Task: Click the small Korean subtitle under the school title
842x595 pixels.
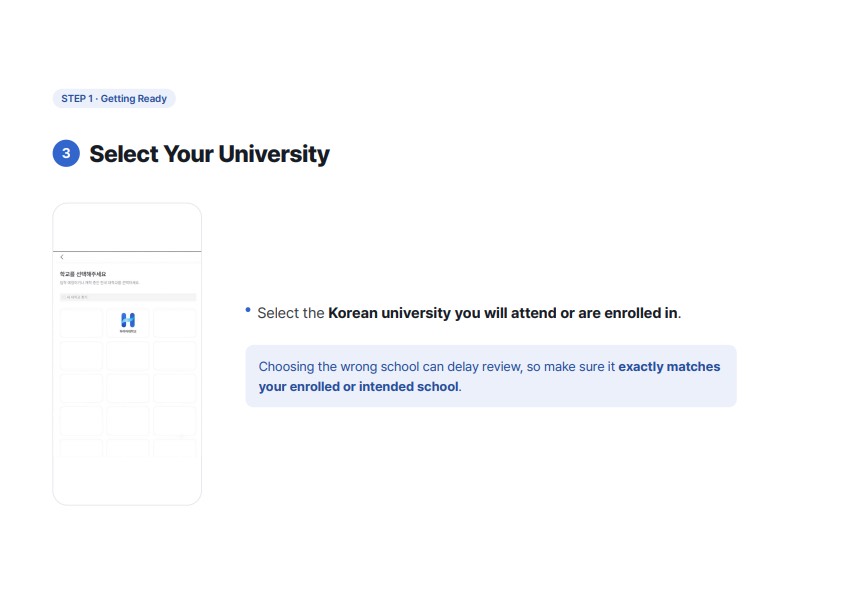Action: (x=99, y=282)
